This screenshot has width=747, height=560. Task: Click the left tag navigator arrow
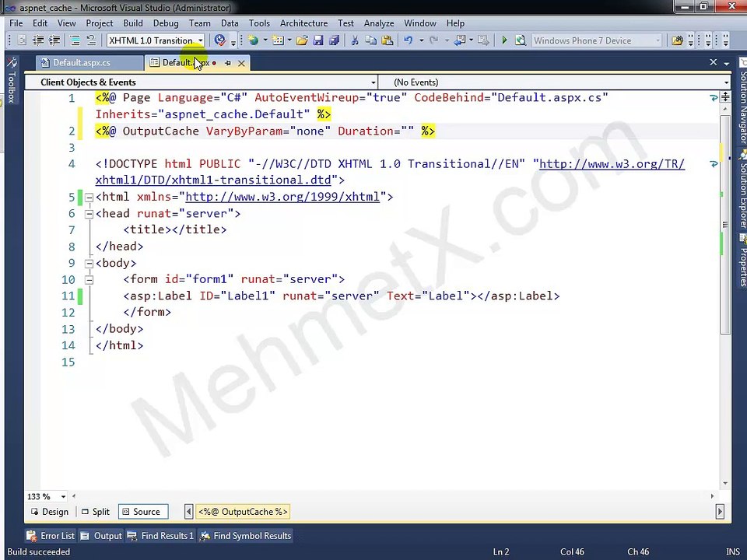click(188, 512)
